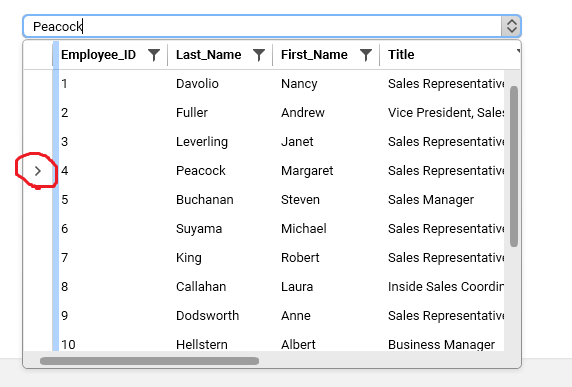Click the first name Steven
This screenshot has height=387, width=572.
(300, 200)
